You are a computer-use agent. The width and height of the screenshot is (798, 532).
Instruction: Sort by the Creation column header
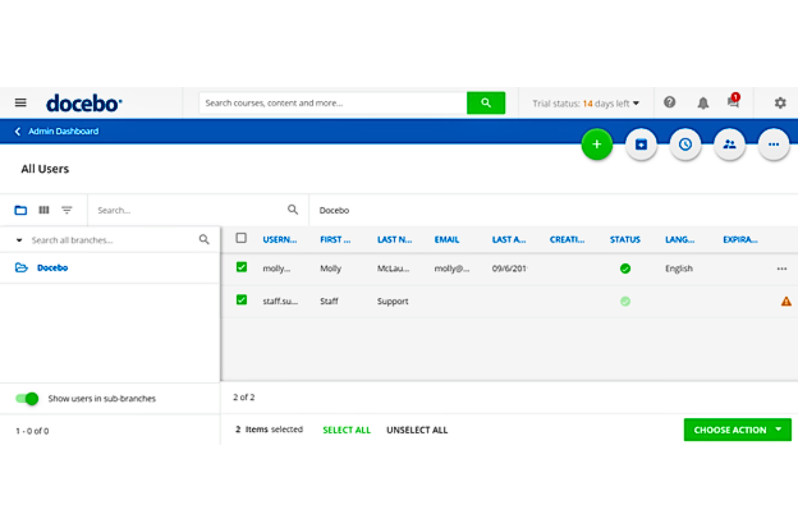567,239
